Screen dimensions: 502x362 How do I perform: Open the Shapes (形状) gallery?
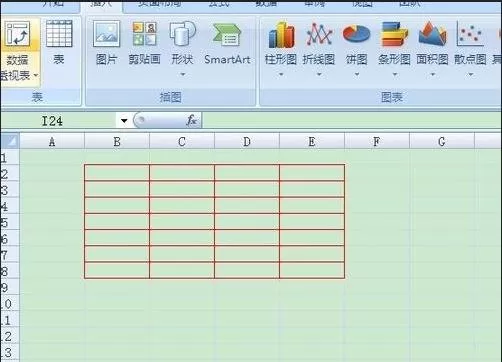182,48
